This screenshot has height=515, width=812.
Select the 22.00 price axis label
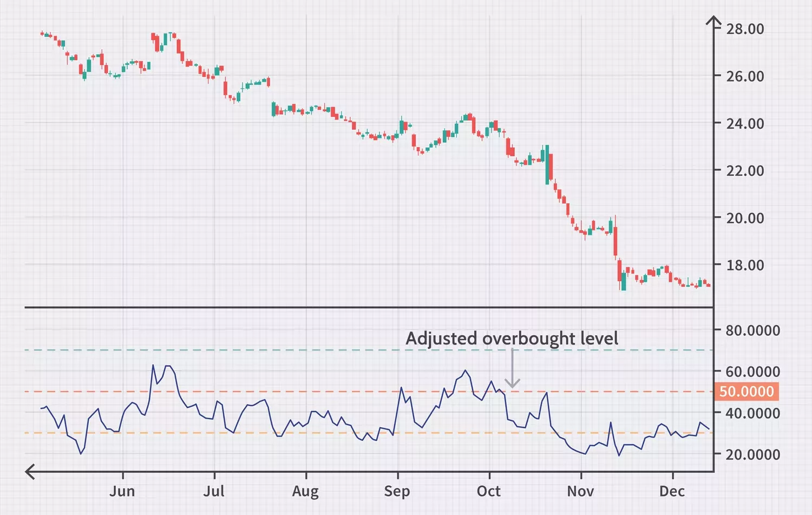(x=745, y=171)
